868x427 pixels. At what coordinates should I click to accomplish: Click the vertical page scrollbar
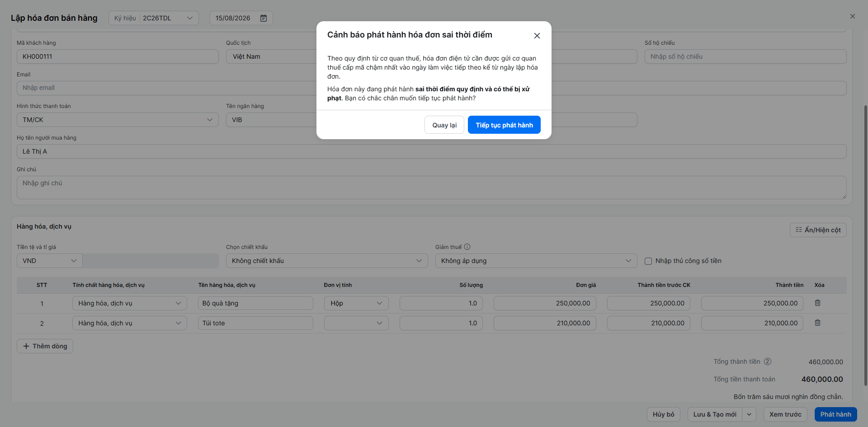tap(865, 245)
